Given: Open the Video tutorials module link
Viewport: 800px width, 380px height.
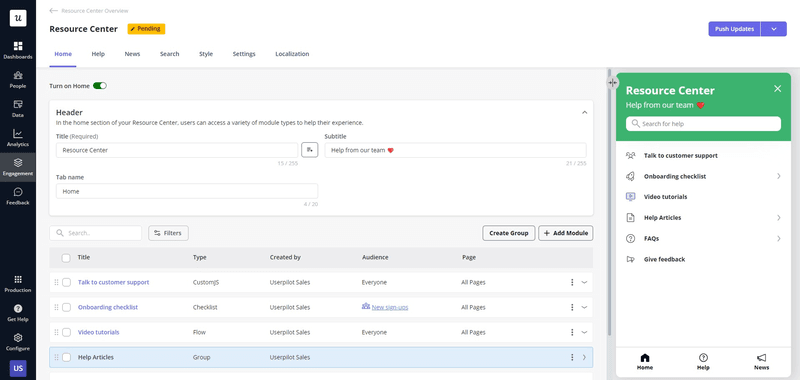Looking at the screenshot, I should 98,332.
